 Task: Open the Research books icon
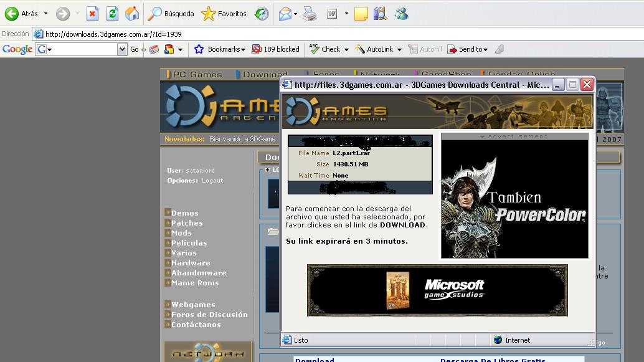coord(381,14)
